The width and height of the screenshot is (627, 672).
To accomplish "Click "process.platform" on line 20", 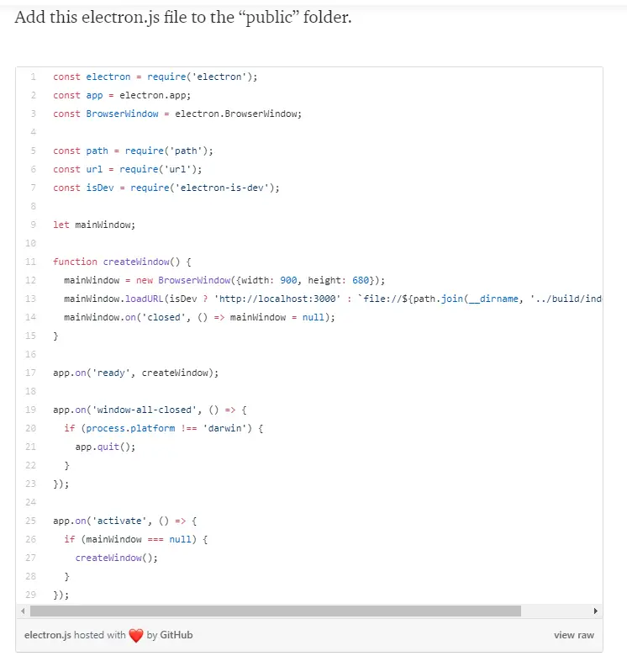I will (130, 428).
